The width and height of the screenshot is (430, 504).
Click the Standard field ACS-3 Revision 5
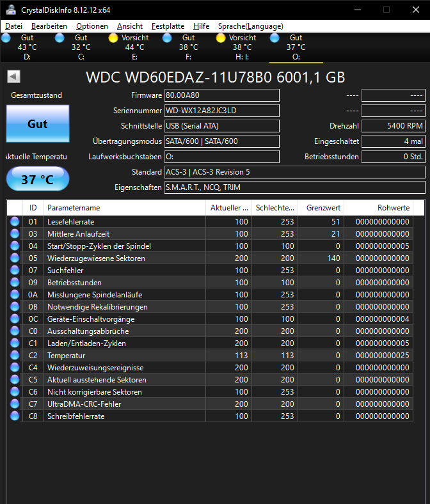(295, 172)
